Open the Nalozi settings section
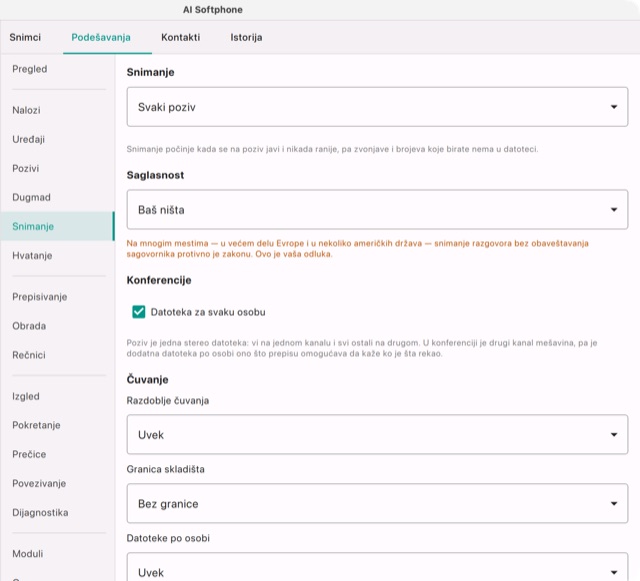Screen dimensions: 640x581 point(57,110)
